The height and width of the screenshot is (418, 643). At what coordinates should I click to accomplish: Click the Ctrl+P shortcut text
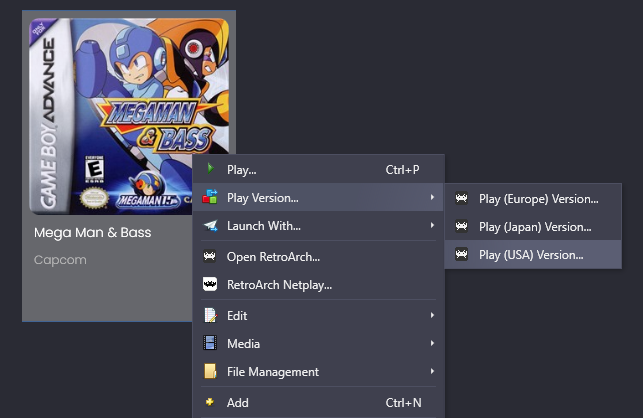(402, 169)
